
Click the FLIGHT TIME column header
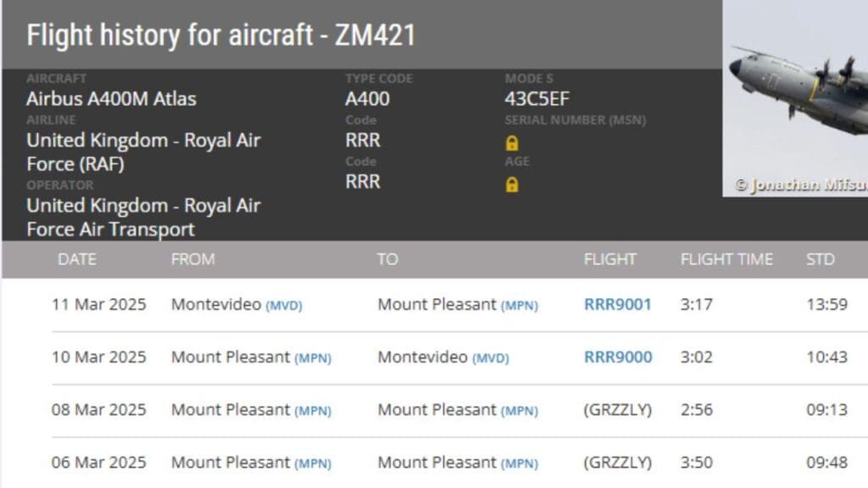coord(726,259)
